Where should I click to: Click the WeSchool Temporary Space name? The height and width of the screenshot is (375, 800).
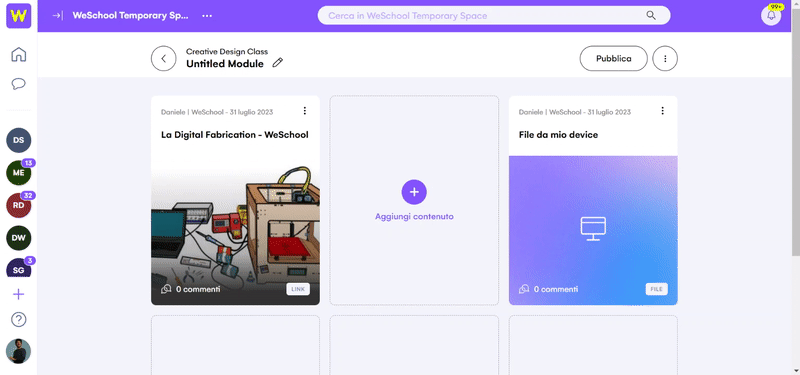tap(130, 15)
